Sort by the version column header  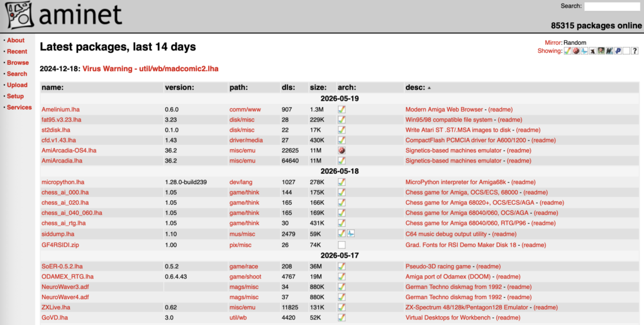(179, 87)
